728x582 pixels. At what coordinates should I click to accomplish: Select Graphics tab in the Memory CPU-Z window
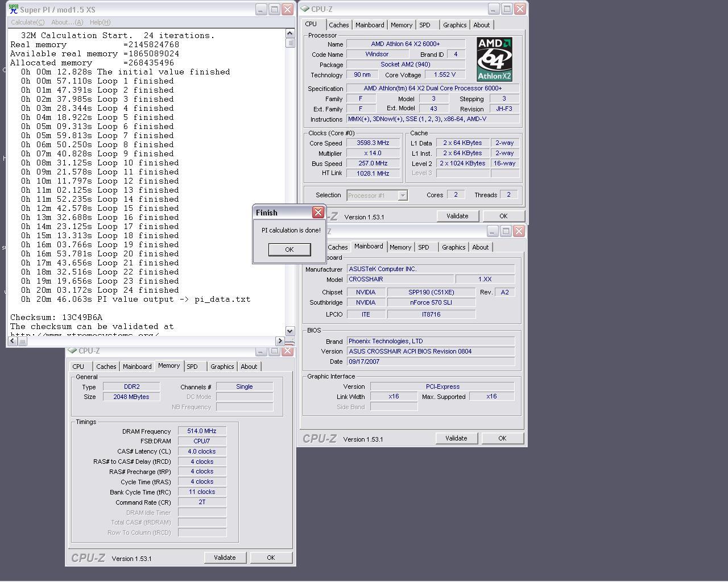222,367
